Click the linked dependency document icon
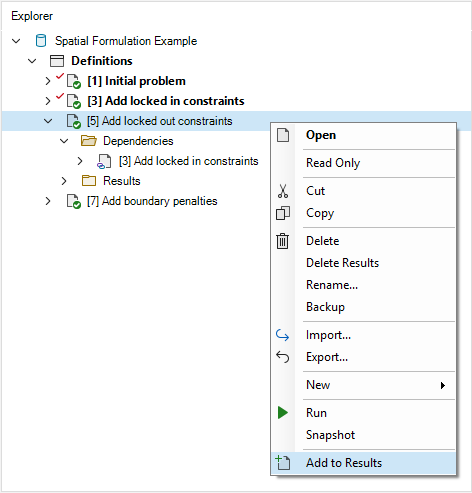 pos(104,161)
